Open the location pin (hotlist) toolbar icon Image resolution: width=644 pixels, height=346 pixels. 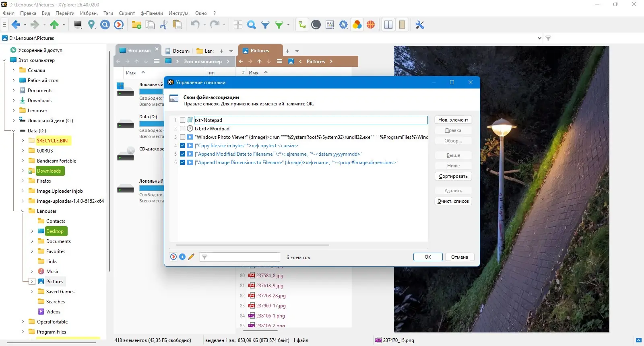click(92, 25)
